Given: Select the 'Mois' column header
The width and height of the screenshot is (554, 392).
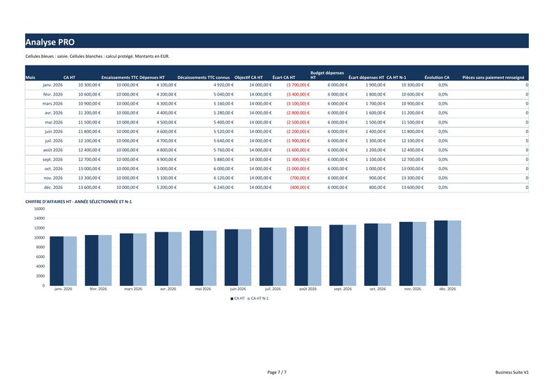Looking at the screenshot, I should click(x=31, y=77).
